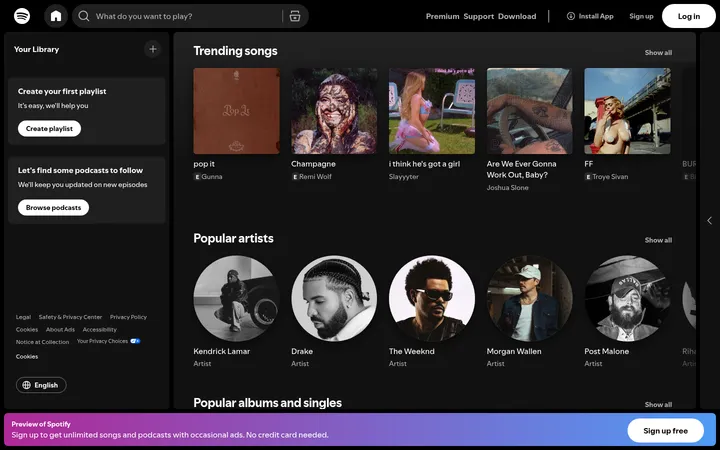The image size is (720, 450).
Task: Open Premium in top navigation
Action: coord(442,16)
